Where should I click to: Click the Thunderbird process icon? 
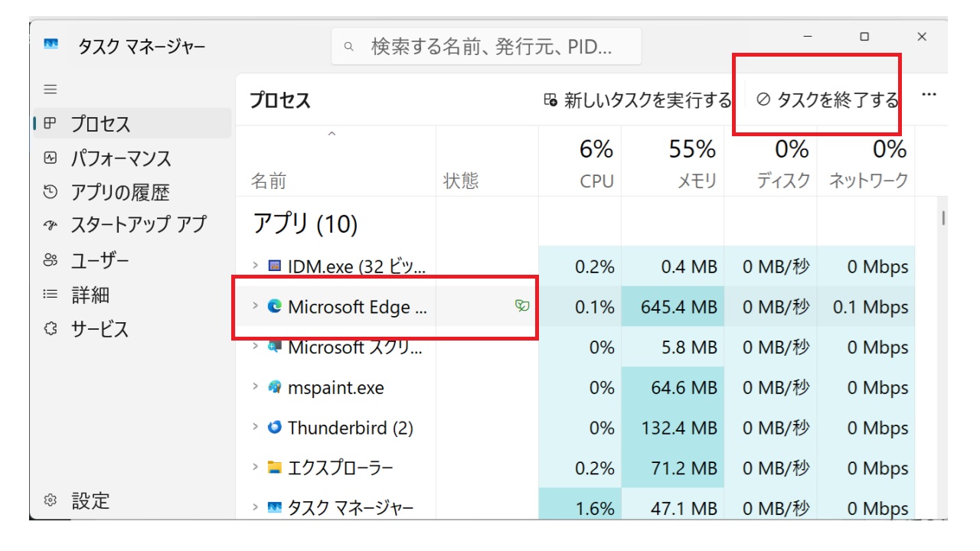[275, 427]
